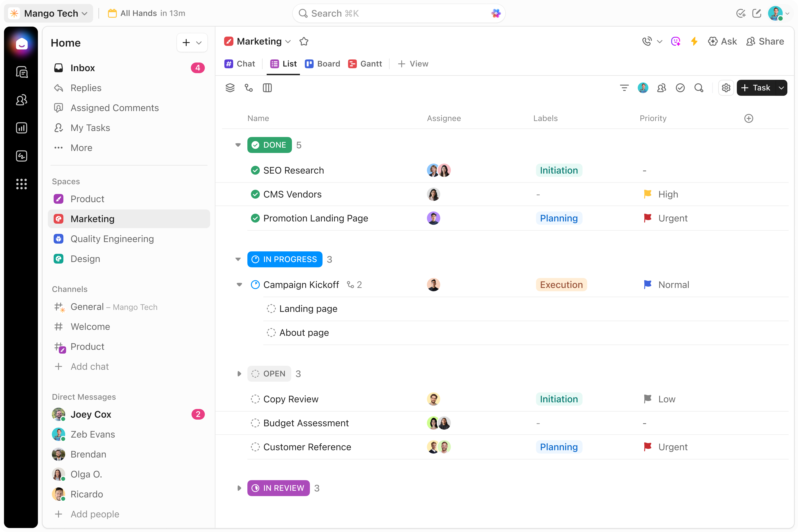Open the columns layout icon
Image resolution: width=798 pixels, height=532 pixels.
(267, 88)
